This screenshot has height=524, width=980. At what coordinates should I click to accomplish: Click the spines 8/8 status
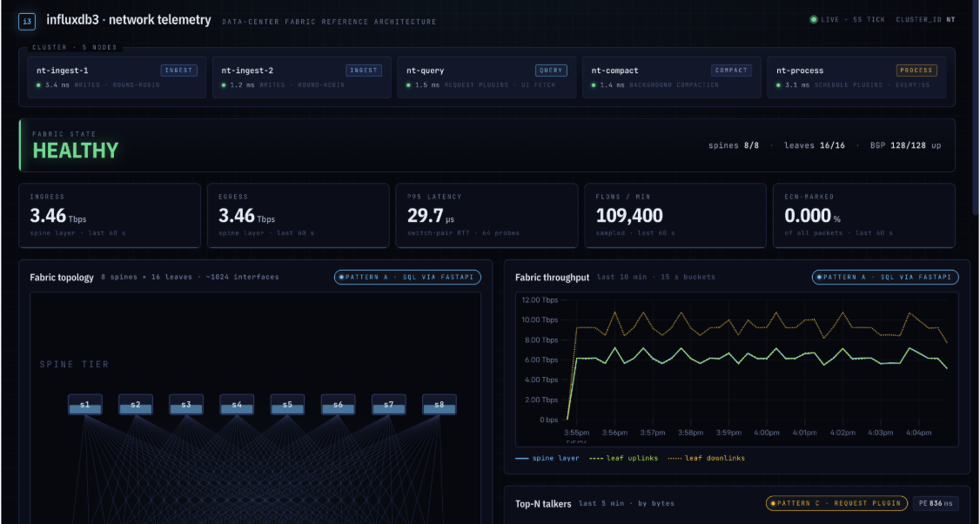(x=733, y=145)
